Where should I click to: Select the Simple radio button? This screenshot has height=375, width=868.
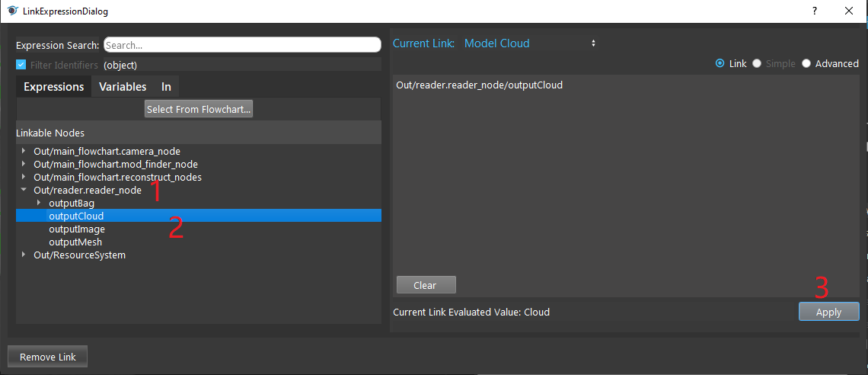(757, 64)
